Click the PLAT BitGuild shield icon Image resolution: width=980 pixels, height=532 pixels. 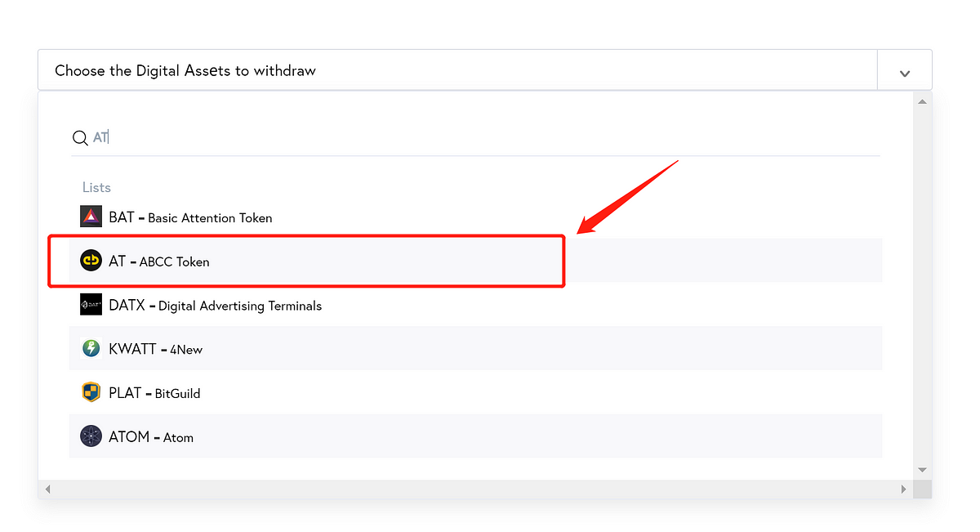pos(91,392)
